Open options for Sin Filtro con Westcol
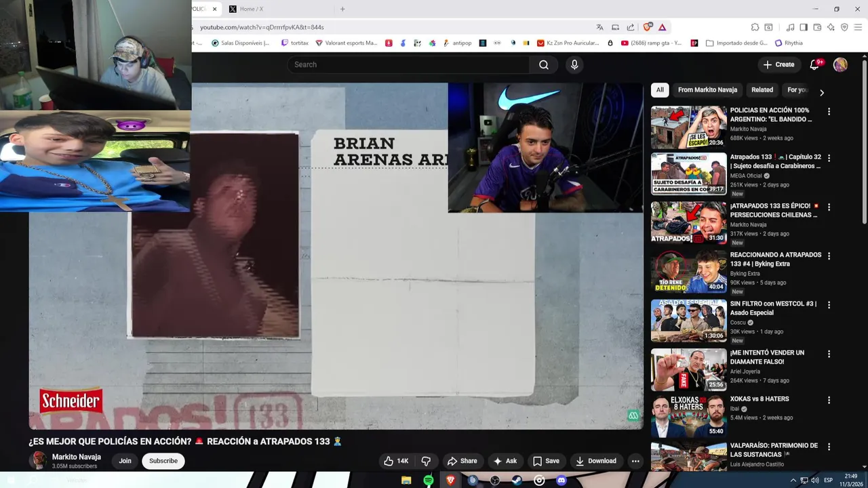The width and height of the screenshot is (868, 488). [829, 304]
